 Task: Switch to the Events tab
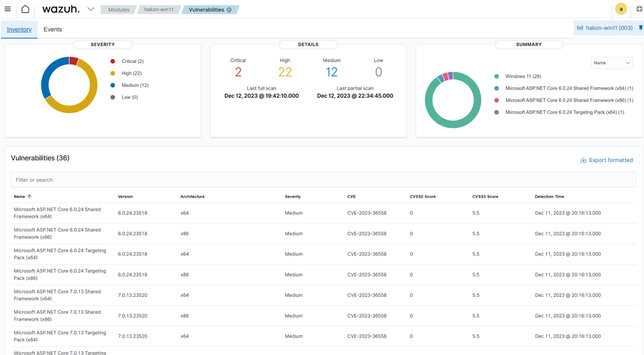point(53,29)
